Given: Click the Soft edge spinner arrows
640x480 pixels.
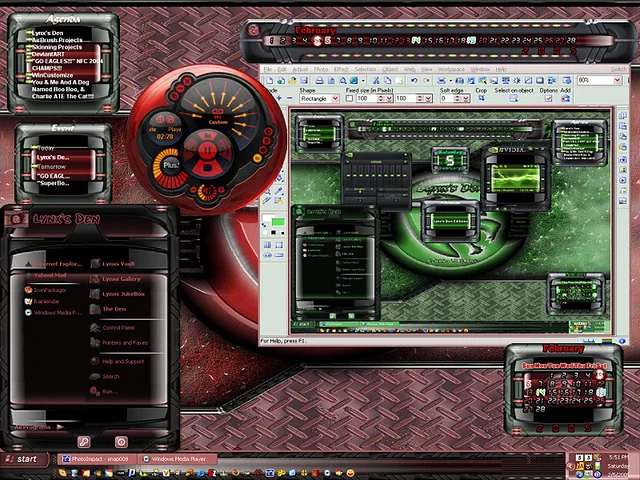Looking at the screenshot, I should 457,98.
